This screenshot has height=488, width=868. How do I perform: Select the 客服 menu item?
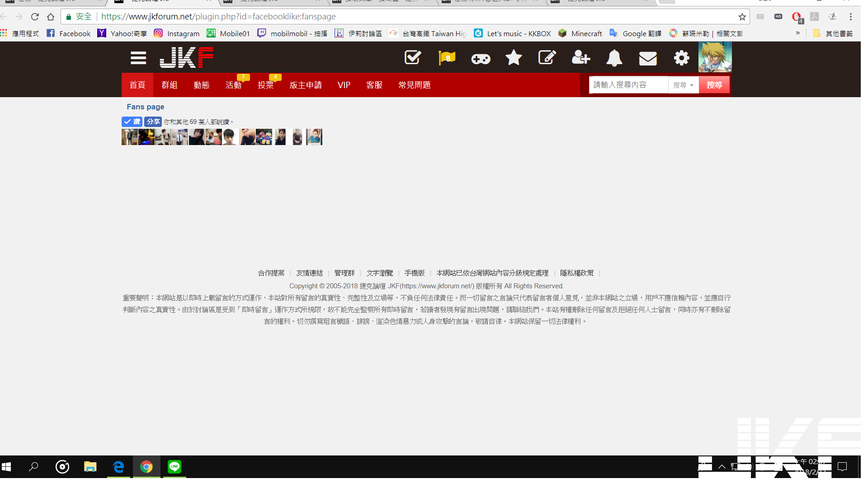point(374,85)
